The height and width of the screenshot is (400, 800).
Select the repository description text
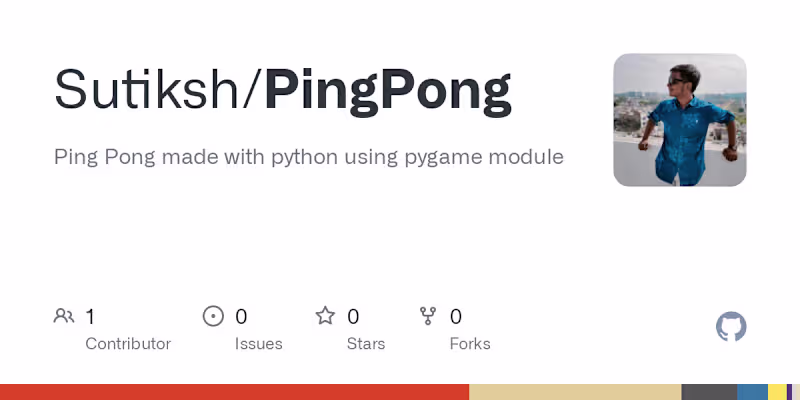point(308,157)
